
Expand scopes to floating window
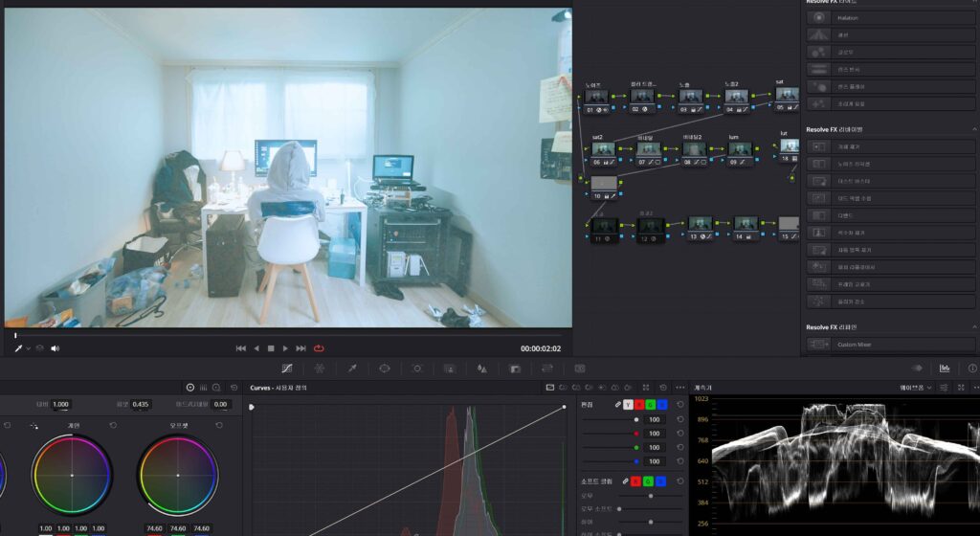pyautogui.click(x=961, y=388)
